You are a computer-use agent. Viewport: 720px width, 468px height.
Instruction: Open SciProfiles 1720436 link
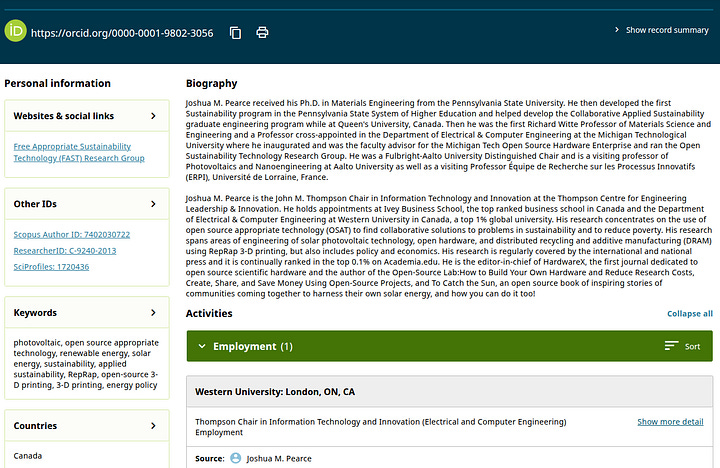tap(51, 267)
